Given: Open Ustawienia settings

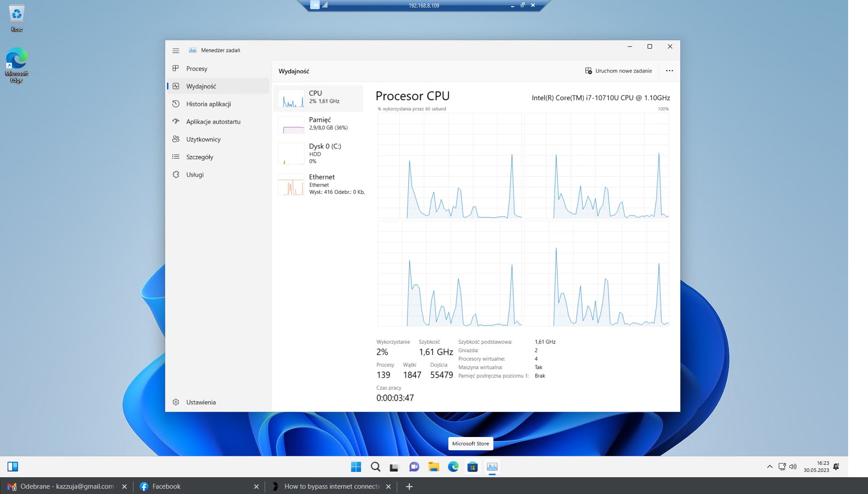Looking at the screenshot, I should point(201,402).
